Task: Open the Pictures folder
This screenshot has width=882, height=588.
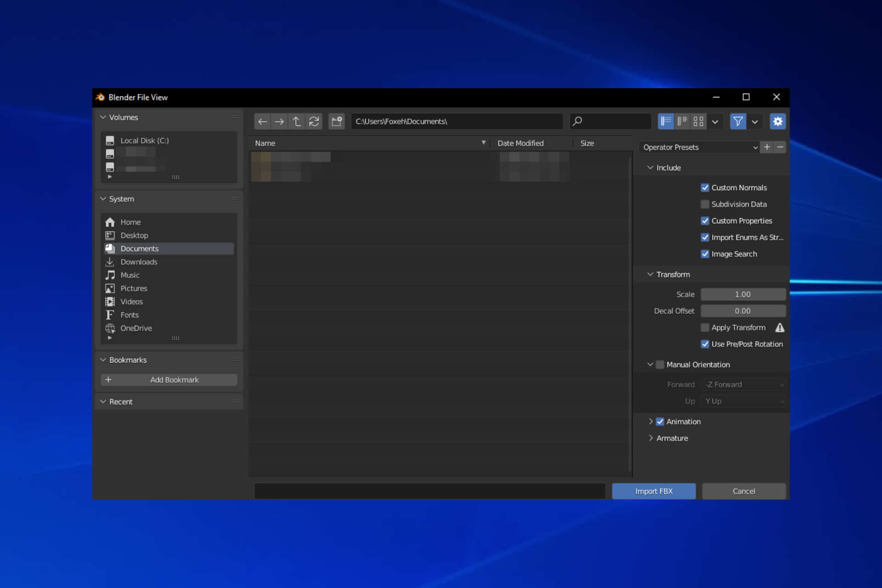Action: (169, 288)
